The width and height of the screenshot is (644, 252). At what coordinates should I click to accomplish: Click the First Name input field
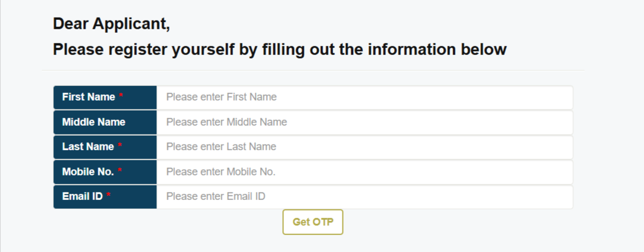[x=364, y=97]
